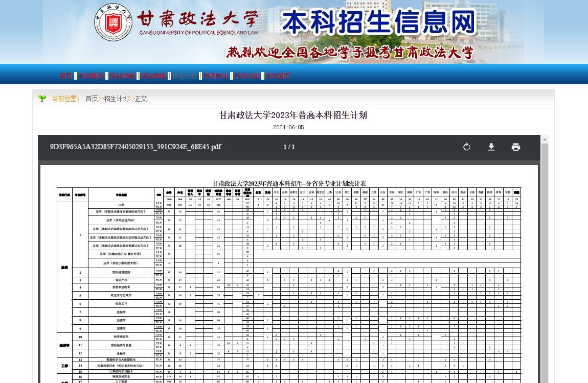Select 招生计划 in the navigation bar
The width and height of the screenshot is (588, 383).
pos(185,76)
